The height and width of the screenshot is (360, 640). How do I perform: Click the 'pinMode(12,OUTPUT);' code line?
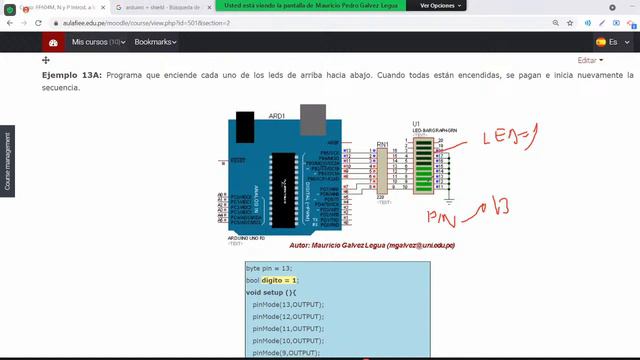[x=288, y=317]
